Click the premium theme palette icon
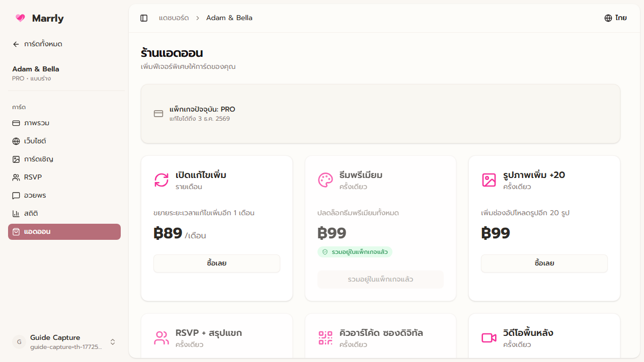 (325, 179)
